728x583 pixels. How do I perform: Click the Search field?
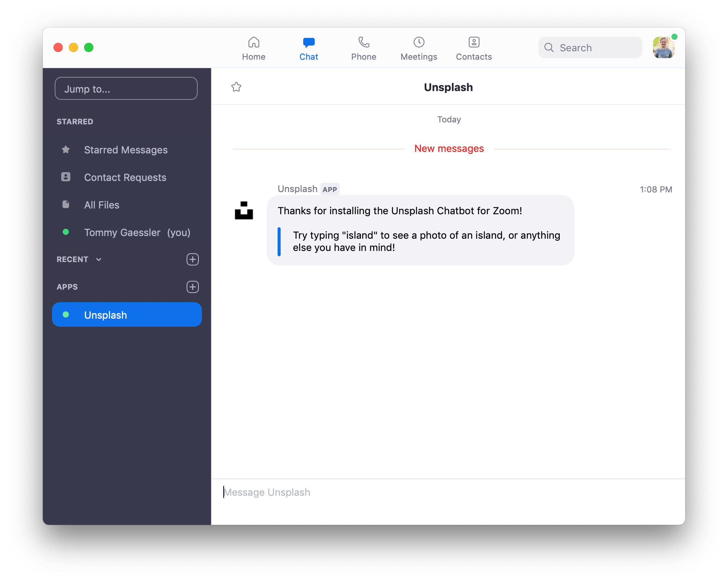(590, 47)
